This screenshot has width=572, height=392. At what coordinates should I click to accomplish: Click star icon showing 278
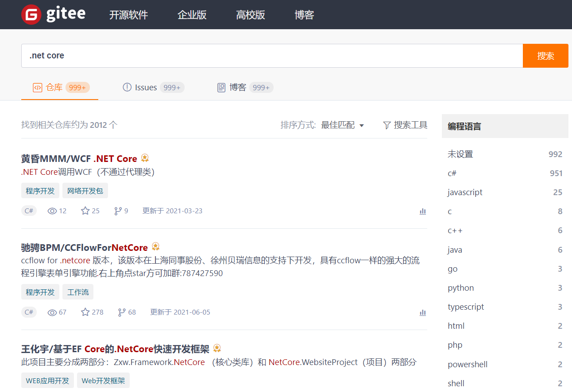tap(85, 312)
